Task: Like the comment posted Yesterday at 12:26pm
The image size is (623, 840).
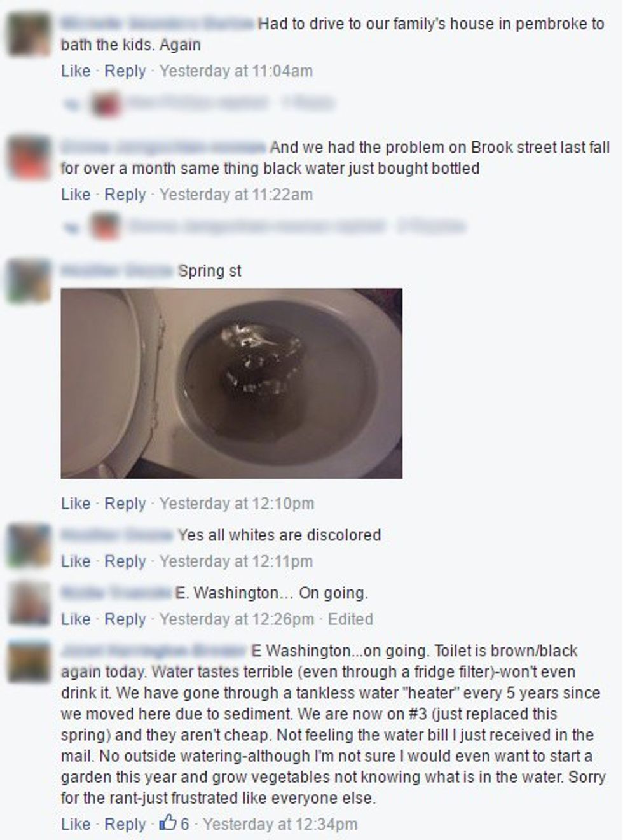Action: 76,619
